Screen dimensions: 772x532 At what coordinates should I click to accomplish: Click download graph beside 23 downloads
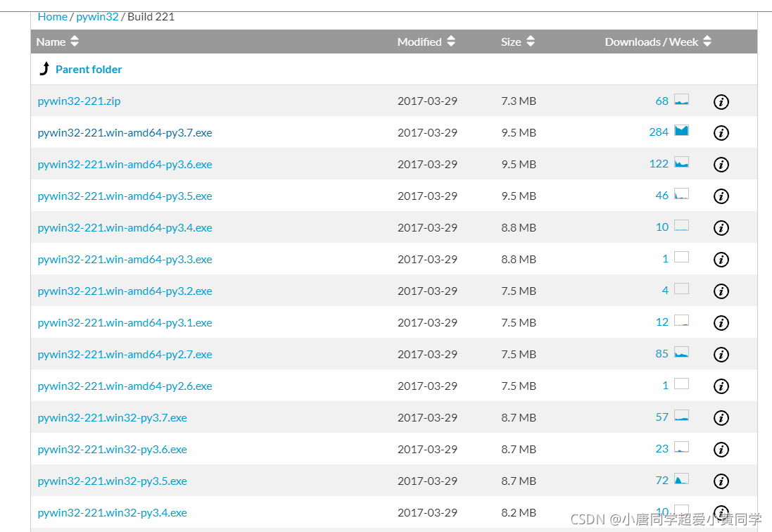pos(681,448)
